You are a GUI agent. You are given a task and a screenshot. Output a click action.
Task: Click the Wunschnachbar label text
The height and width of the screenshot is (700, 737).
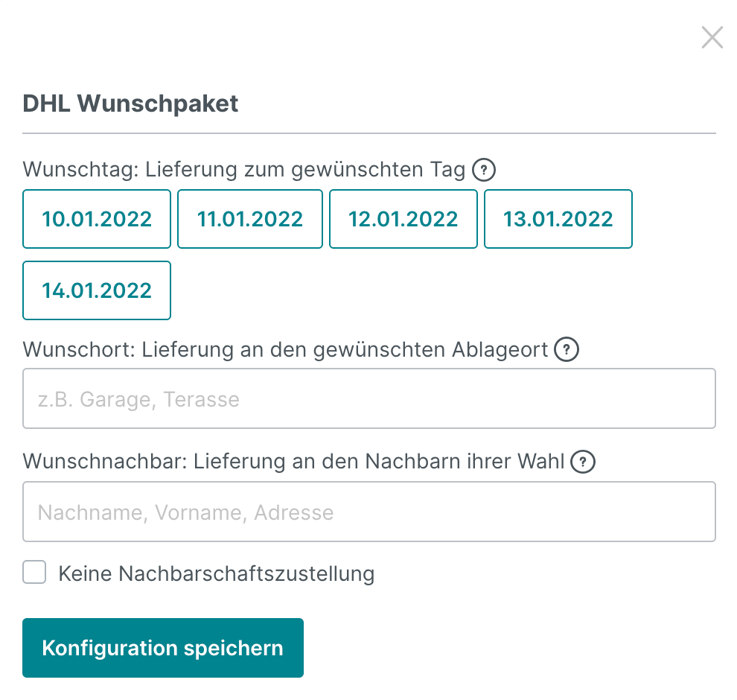(294, 462)
